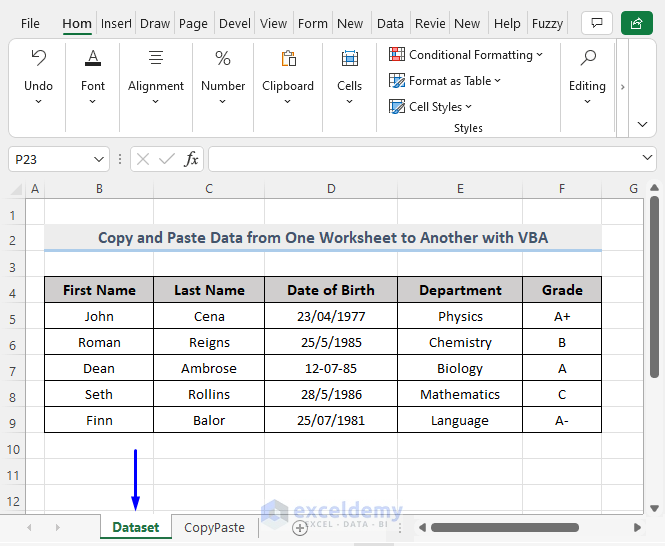The height and width of the screenshot is (546, 665).
Task: Select the Dataset sheet tab
Action: pos(136,527)
